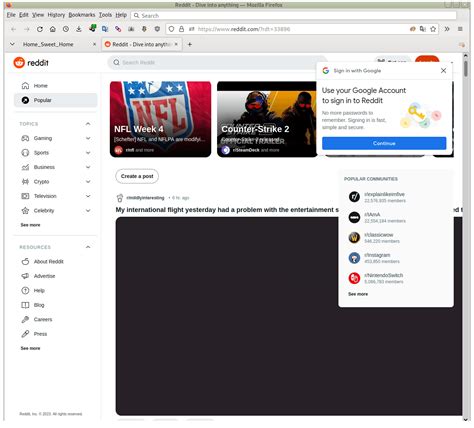Open the browsing history clock icon
474x428 pixels.
(x=66, y=29)
